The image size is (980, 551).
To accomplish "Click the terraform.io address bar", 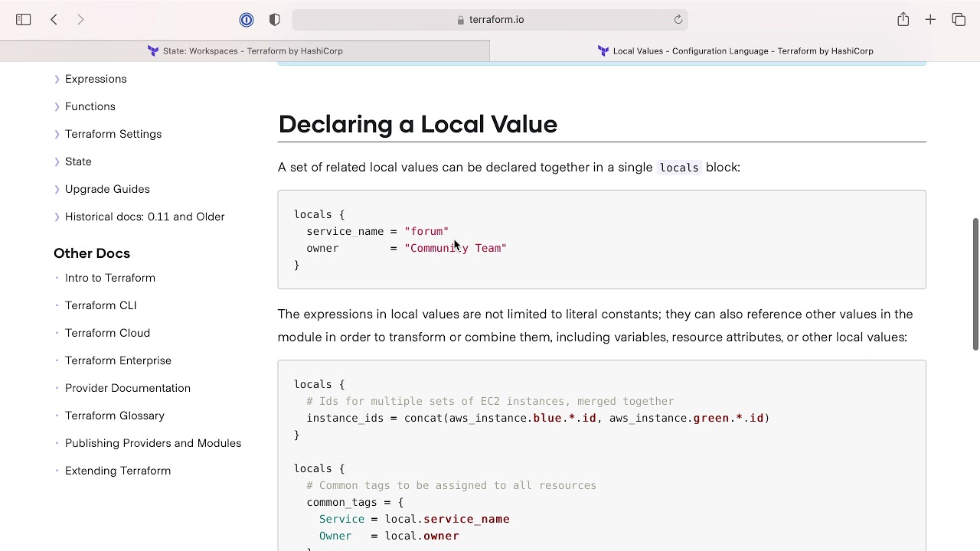I will coord(490,20).
